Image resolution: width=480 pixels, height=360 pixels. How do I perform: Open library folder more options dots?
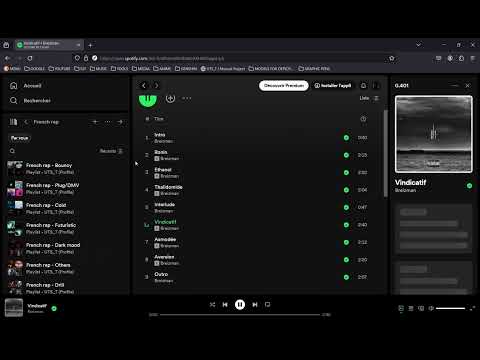[108, 122]
